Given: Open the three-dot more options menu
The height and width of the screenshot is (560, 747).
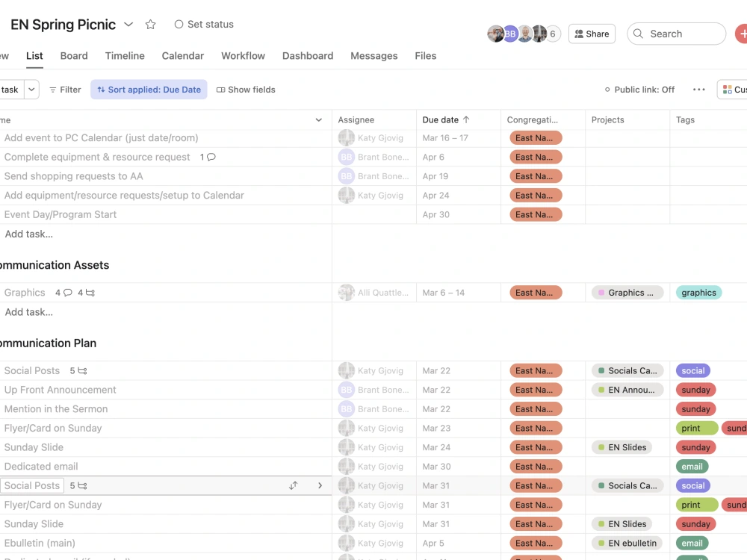Looking at the screenshot, I should pyautogui.click(x=699, y=89).
